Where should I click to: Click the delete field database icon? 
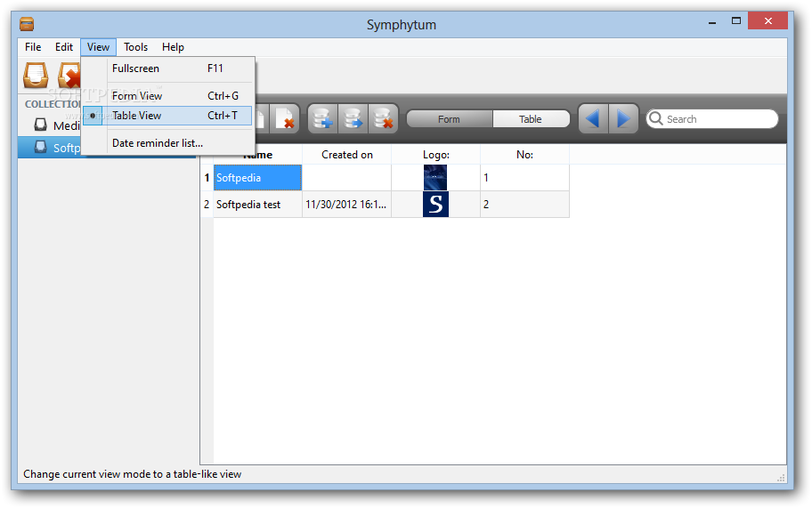383,119
